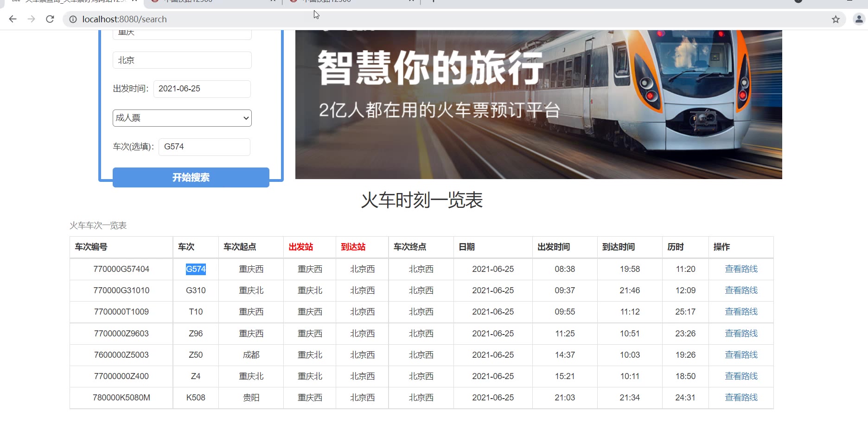Click the 车次(选填) form label
The width and height of the screenshot is (868, 438).
[x=134, y=147]
